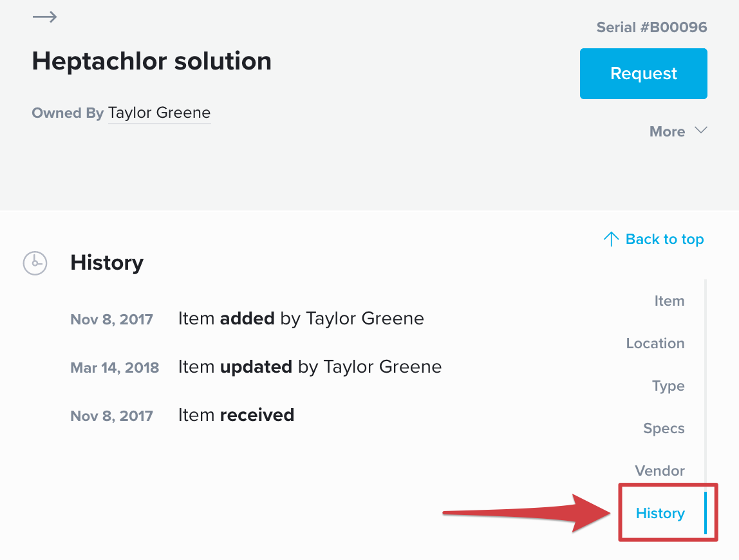Image resolution: width=739 pixels, height=560 pixels.
Task: Click the clock icon beside History heading
Action: point(35,263)
